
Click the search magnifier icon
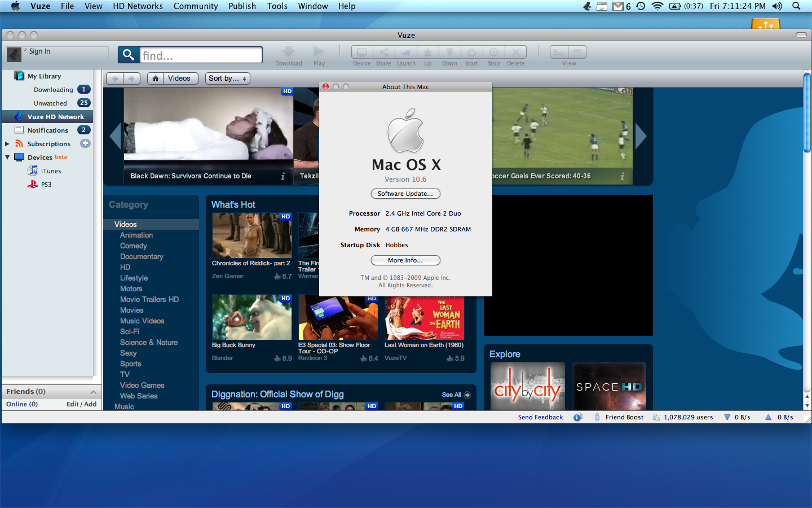coord(129,55)
